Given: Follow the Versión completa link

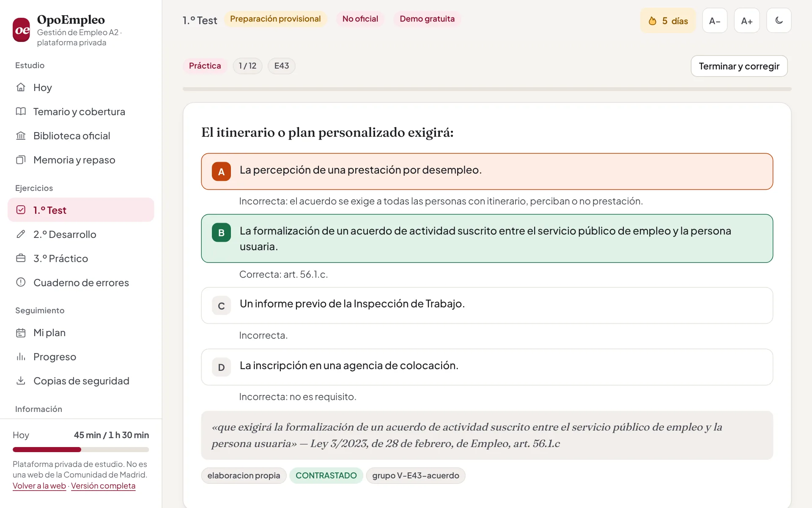Looking at the screenshot, I should pos(103,486).
